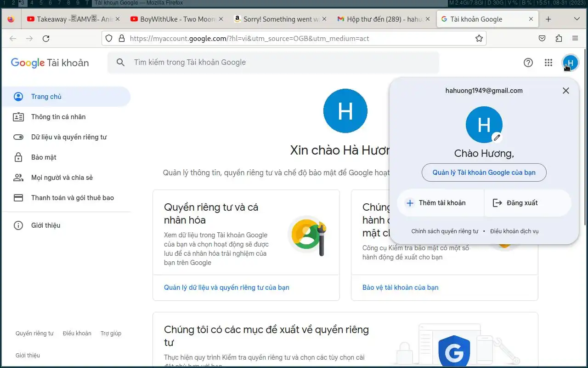Open the Extensions puzzle icon

(x=559, y=39)
